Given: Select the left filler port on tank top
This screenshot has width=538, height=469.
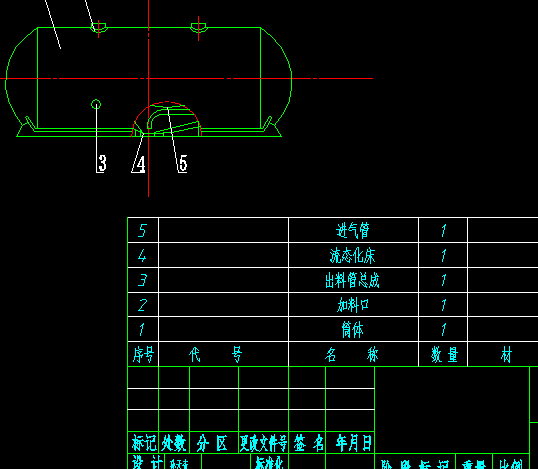Looking at the screenshot, I should [98, 27].
